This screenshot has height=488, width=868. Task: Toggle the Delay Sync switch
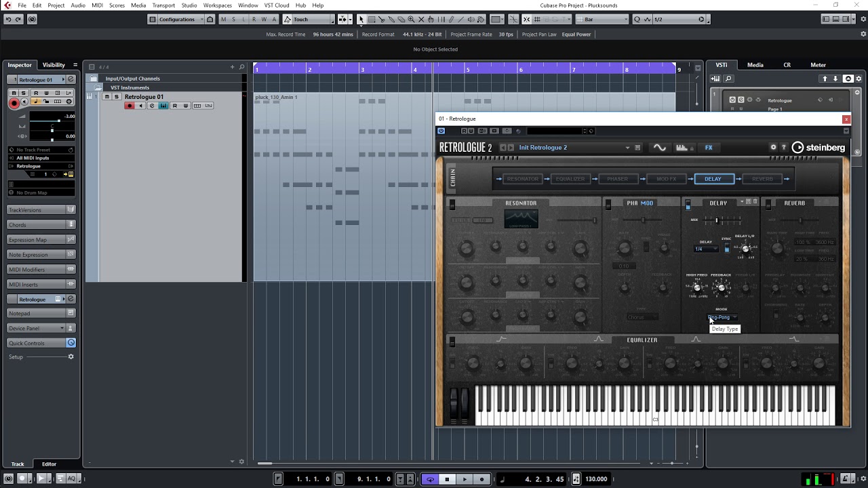click(x=726, y=248)
